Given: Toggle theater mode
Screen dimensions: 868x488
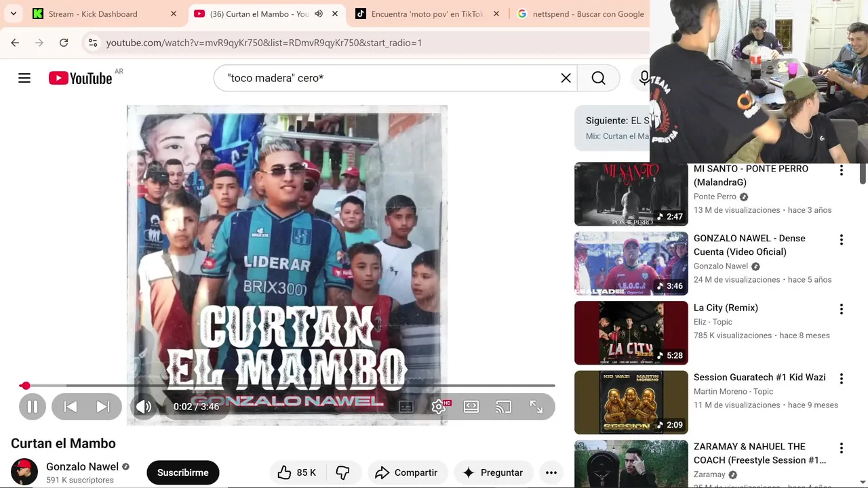Looking at the screenshot, I should click(x=471, y=407).
